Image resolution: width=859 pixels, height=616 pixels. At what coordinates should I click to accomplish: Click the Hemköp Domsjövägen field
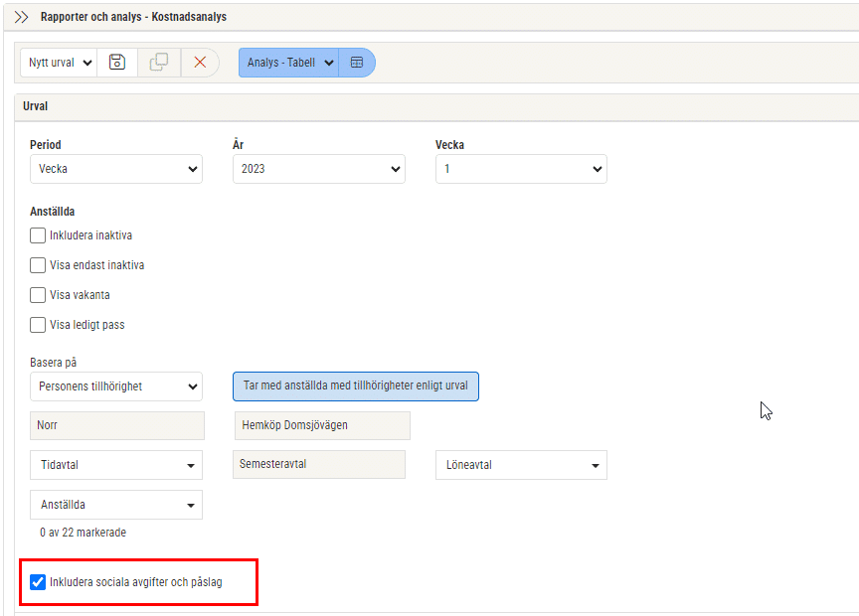(322, 425)
